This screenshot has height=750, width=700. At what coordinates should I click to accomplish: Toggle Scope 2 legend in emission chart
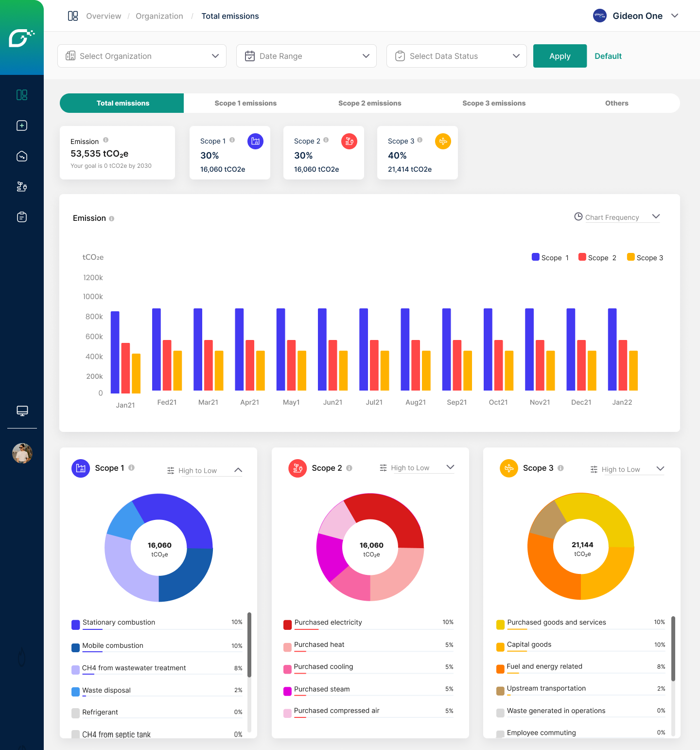pos(597,257)
